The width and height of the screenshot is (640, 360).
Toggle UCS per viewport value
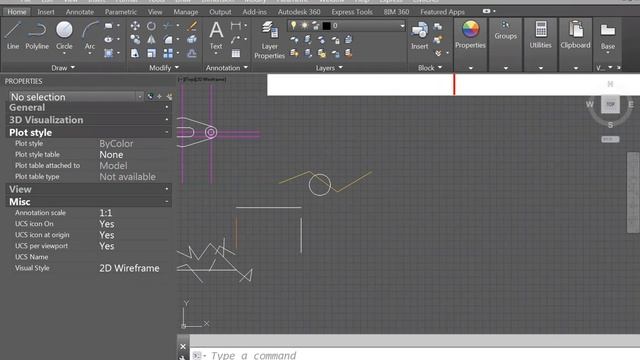tap(107, 246)
